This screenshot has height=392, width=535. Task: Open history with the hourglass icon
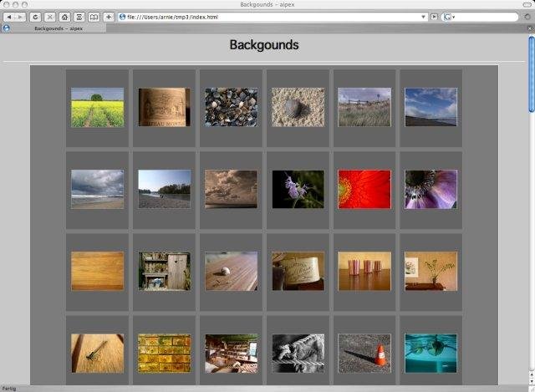coord(79,17)
